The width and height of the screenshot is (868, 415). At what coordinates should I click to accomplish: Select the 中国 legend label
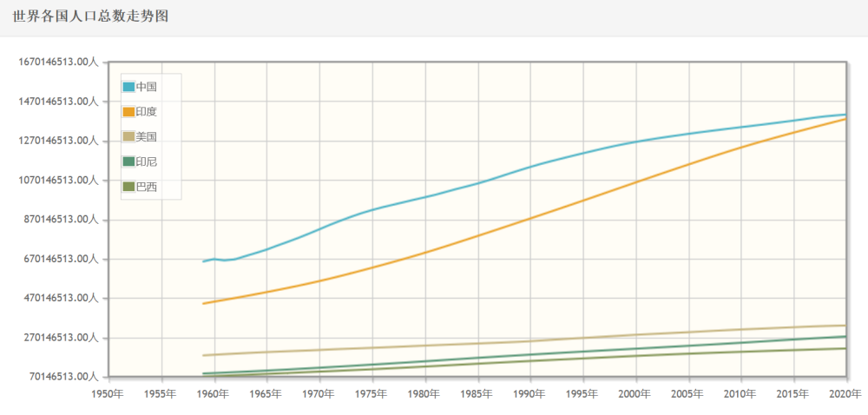point(147,87)
